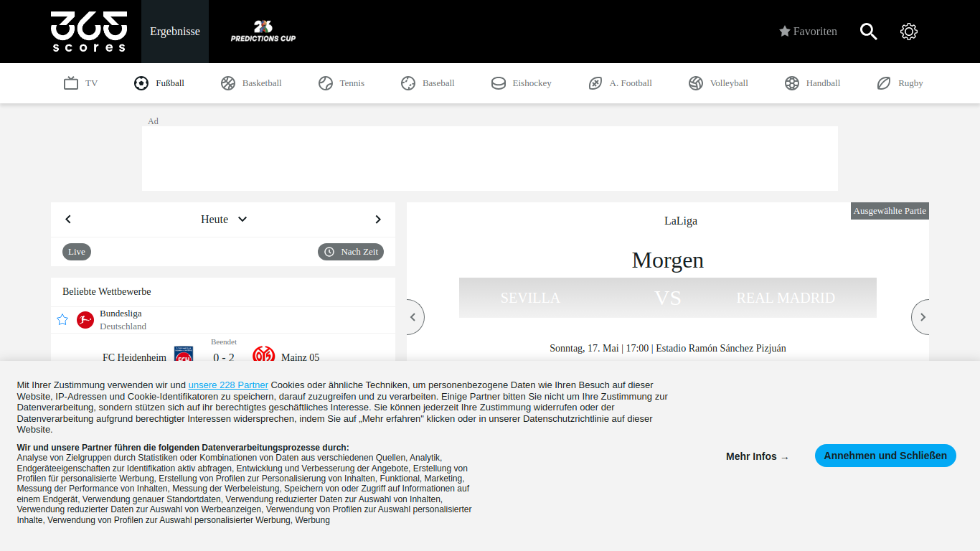
Task: Click the FC Heidenheim team name
Action: coord(134,357)
